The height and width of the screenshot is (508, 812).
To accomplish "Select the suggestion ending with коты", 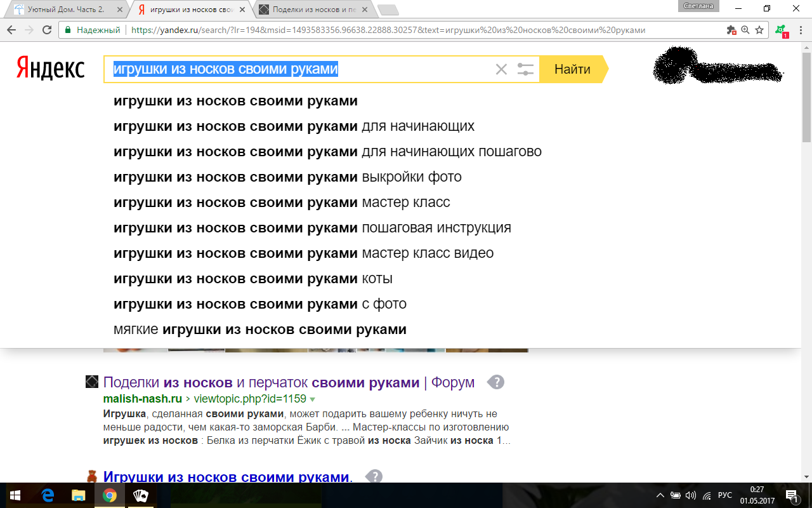I will click(x=253, y=279).
